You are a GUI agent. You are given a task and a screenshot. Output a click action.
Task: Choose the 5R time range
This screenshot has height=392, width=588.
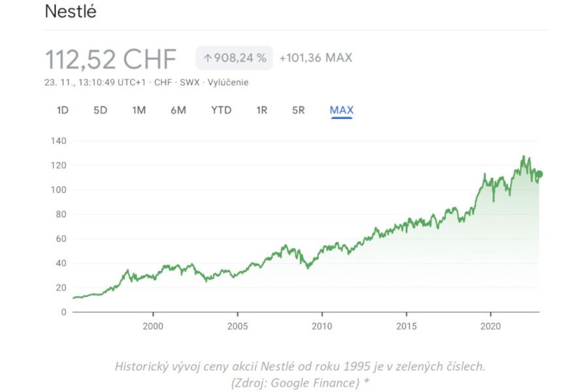pos(298,110)
